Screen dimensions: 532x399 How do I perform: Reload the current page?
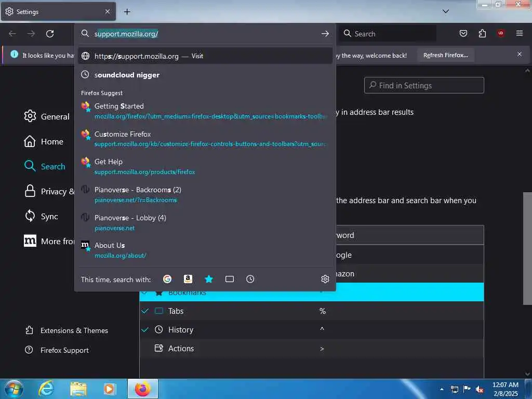[50, 34]
